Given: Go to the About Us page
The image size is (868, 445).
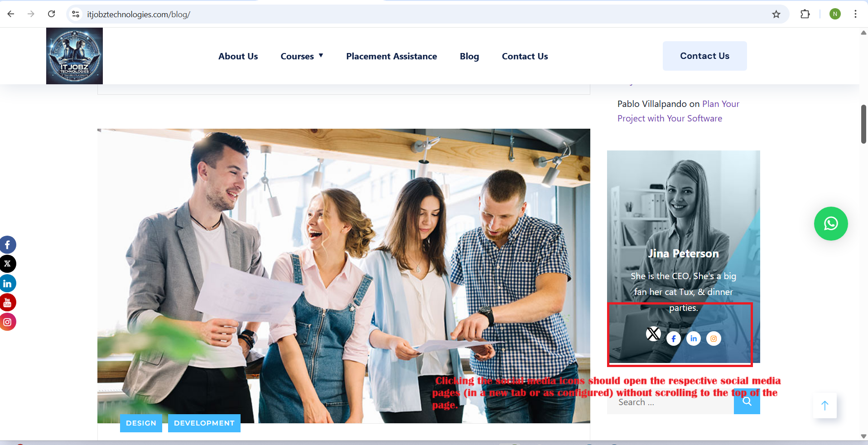Looking at the screenshot, I should (238, 56).
